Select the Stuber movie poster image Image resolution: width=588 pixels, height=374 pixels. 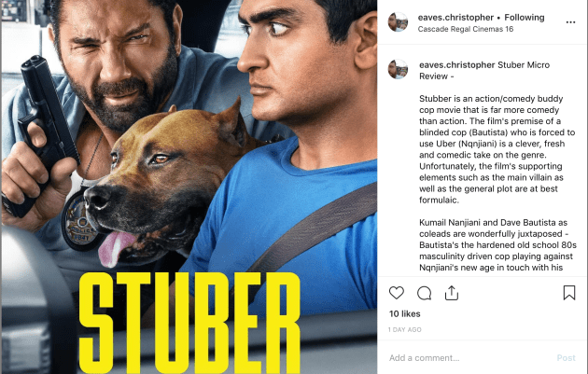[x=189, y=187]
